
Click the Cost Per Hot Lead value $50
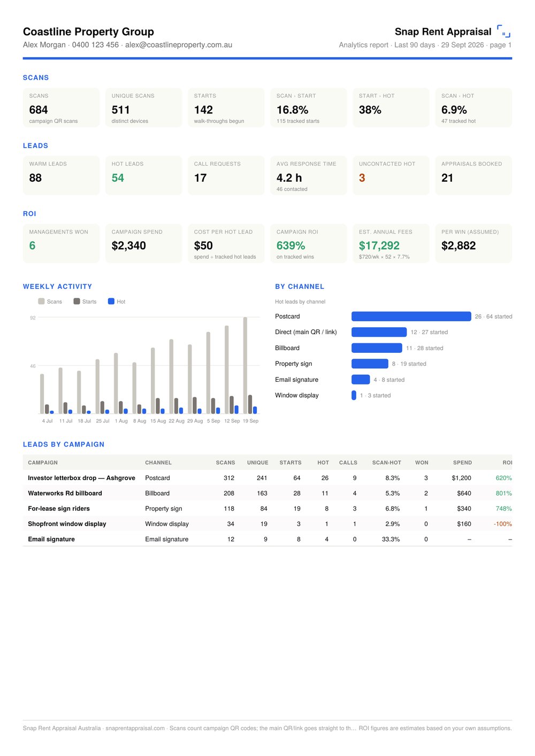tap(203, 245)
